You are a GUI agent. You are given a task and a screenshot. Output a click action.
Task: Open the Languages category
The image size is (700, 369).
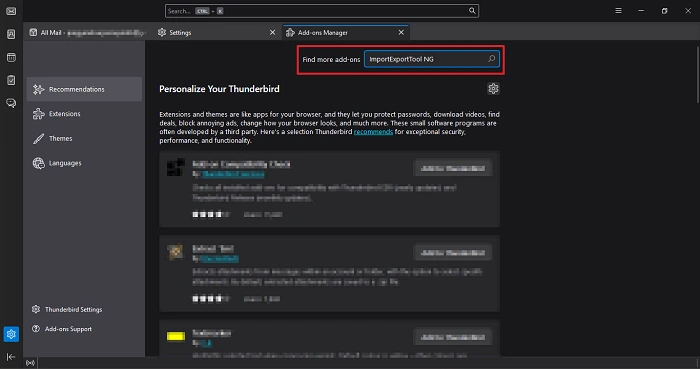84,163
